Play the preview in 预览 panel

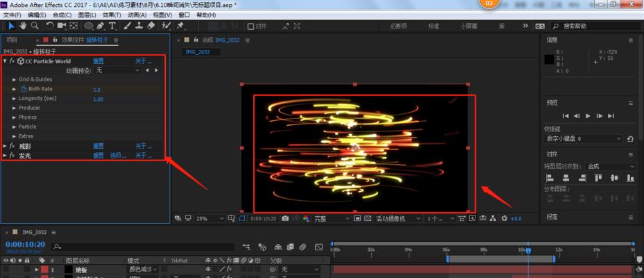588,116
